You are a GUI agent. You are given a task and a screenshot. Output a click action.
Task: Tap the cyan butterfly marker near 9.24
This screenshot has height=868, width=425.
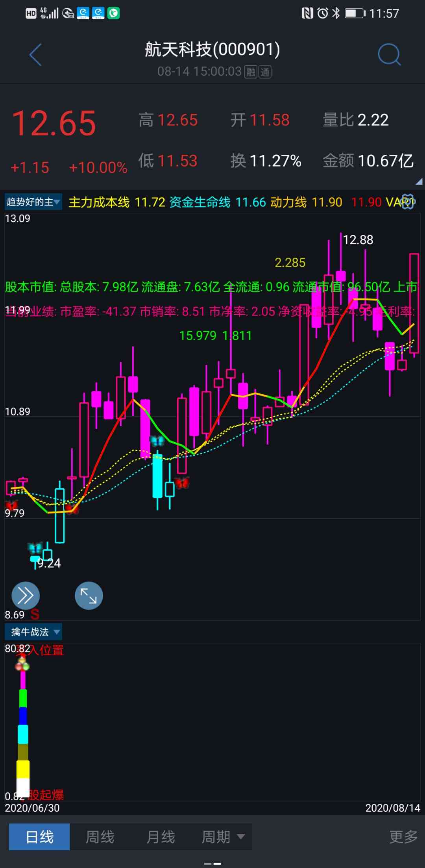(35, 548)
